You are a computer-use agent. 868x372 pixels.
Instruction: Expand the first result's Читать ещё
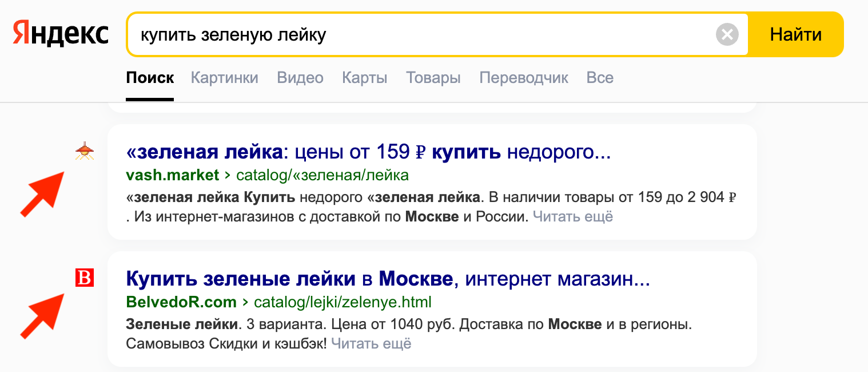(x=573, y=217)
